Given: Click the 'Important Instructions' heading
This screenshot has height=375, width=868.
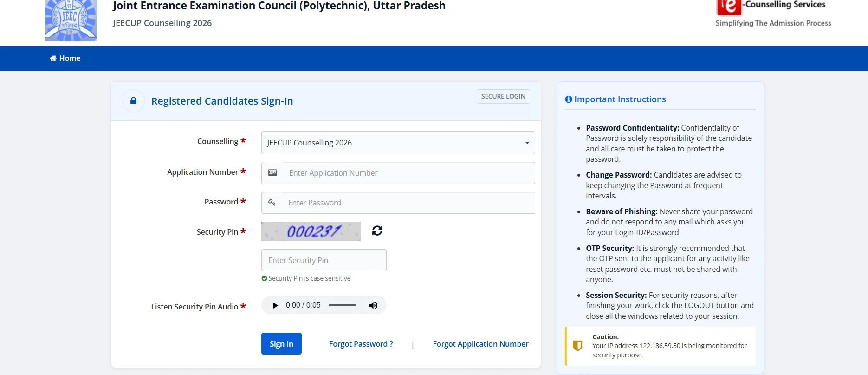Looking at the screenshot, I should pyautogui.click(x=620, y=99).
